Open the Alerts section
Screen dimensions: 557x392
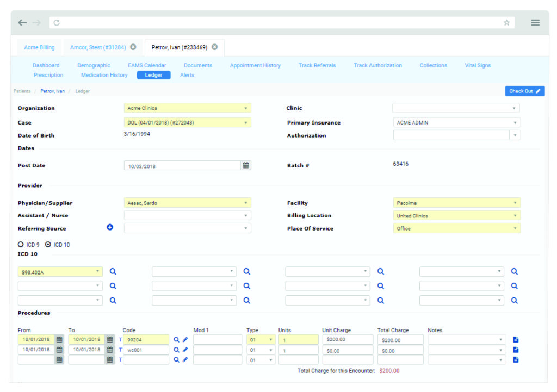pyautogui.click(x=187, y=75)
